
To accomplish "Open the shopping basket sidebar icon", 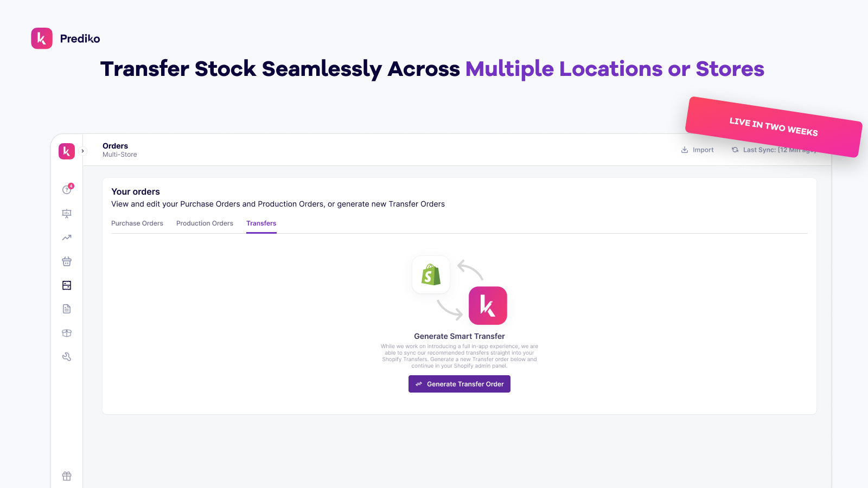I will click(x=67, y=261).
